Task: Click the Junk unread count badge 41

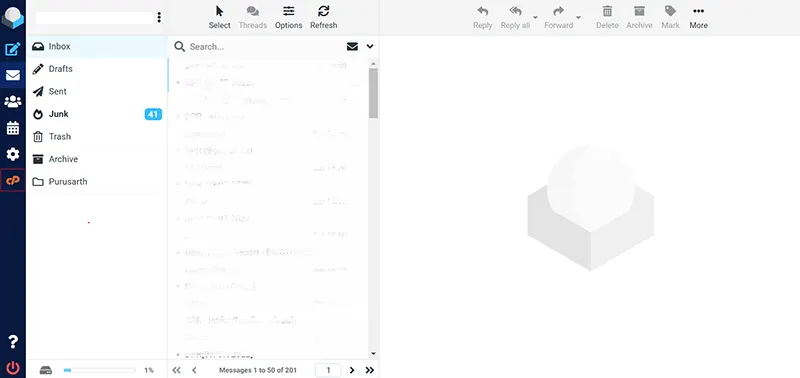Action: (153, 114)
